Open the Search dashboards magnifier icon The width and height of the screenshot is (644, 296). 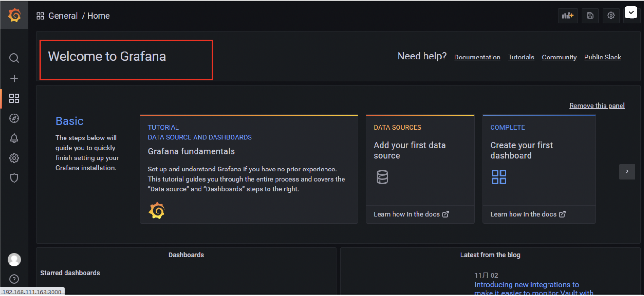tap(14, 58)
